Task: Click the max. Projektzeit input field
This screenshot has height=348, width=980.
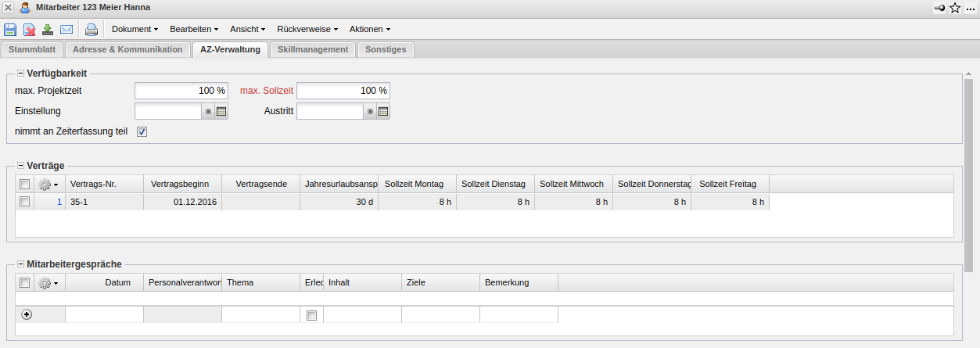Action: coord(181,91)
